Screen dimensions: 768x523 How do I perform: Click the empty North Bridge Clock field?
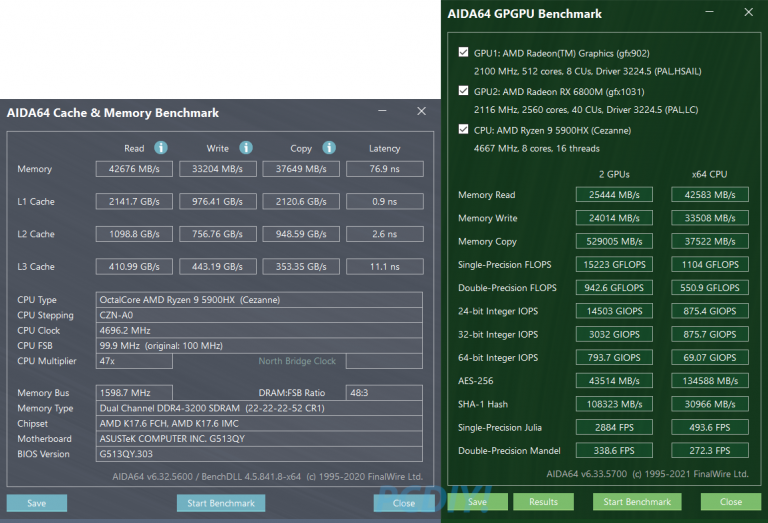click(384, 361)
